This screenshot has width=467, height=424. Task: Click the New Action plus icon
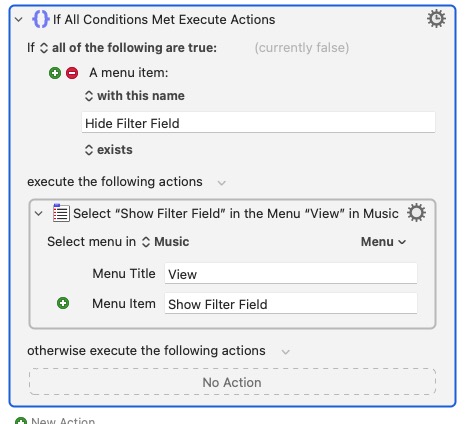point(21,421)
